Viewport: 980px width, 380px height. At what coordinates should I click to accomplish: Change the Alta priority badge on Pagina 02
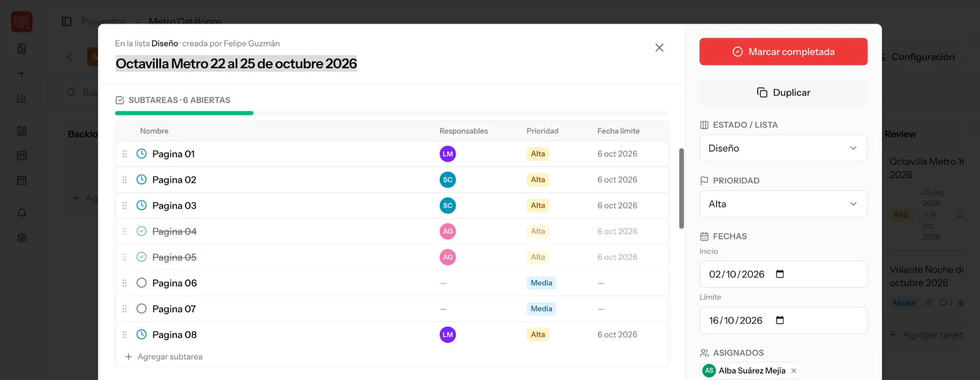point(538,180)
